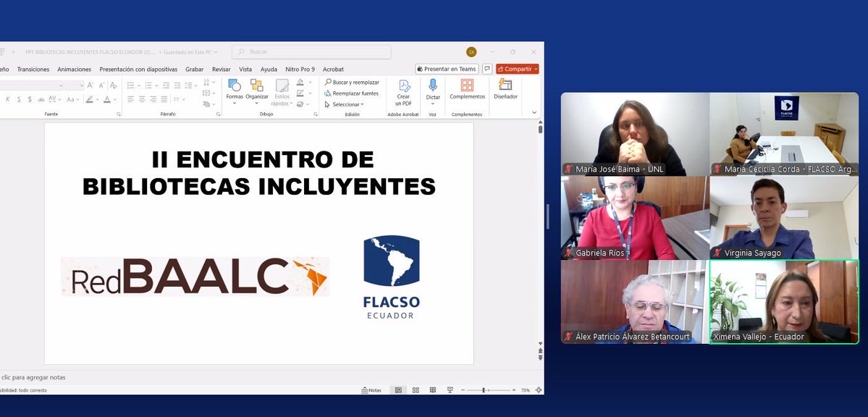Align paragraph text to the left

(130, 99)
